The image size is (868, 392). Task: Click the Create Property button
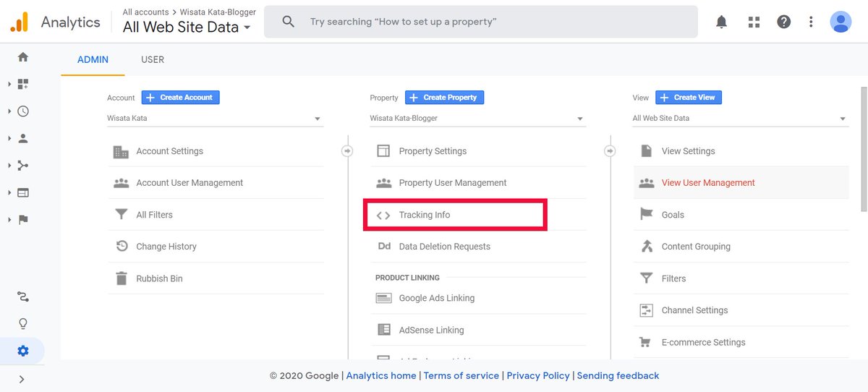pyautogui.click(x=444, y=98)
